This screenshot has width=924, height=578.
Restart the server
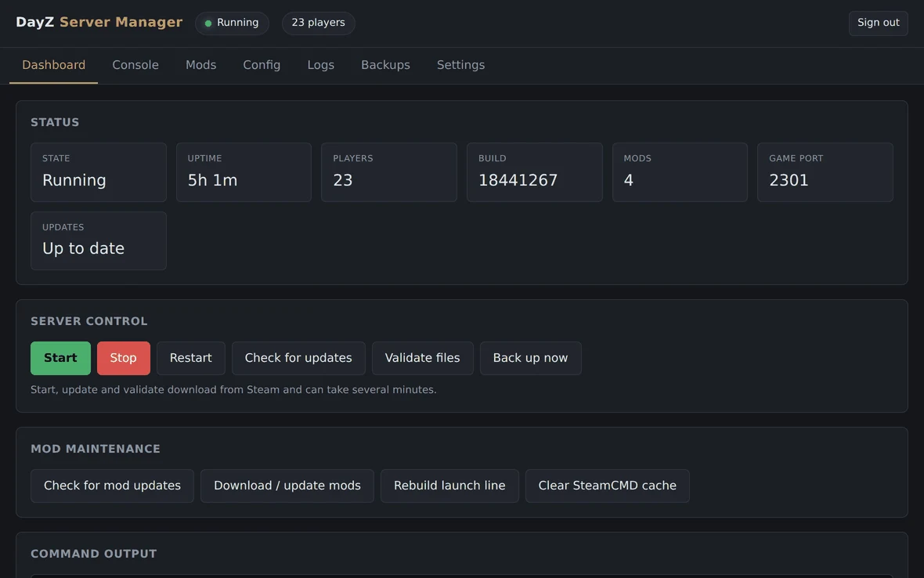pos(191,358)
